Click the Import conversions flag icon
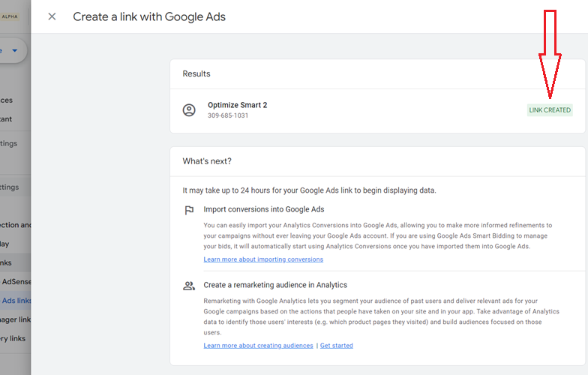The height and width of the screenshot is (375, 588). tap(189, 210)
